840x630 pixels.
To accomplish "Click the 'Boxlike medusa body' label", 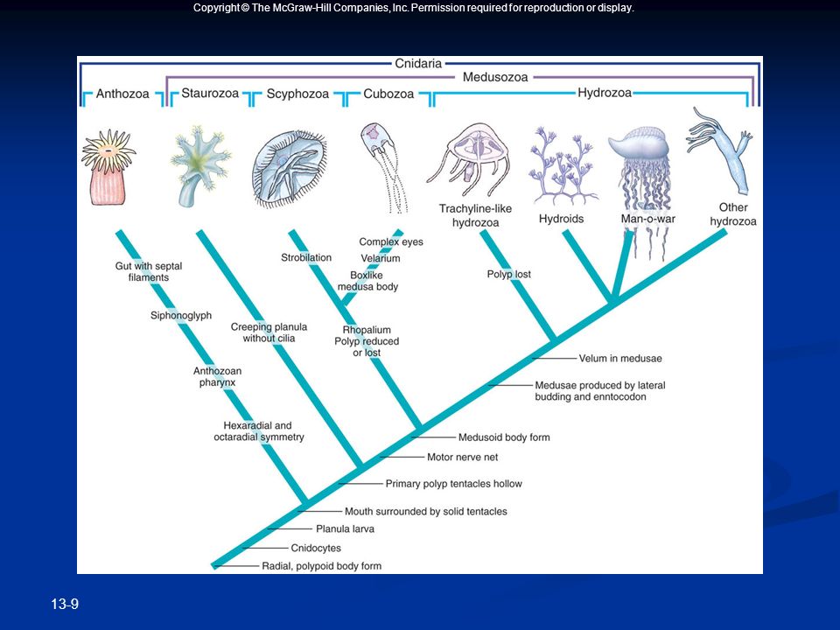I will pos(367,281).
